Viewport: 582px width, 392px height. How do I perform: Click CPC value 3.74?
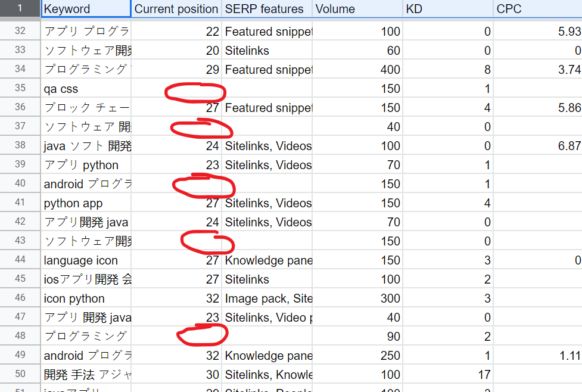pos(537,69)
